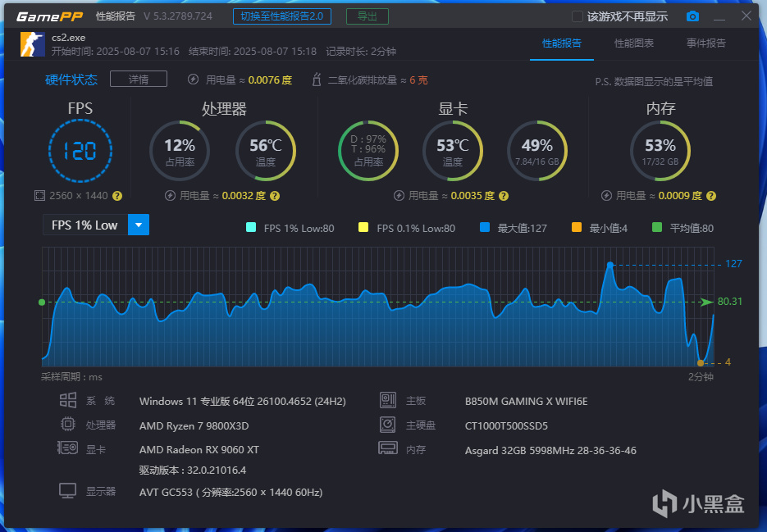Click the graphics card icon beside 显卡 row
Viewport: 767px width, 532px height.
(x=67, y=448)
